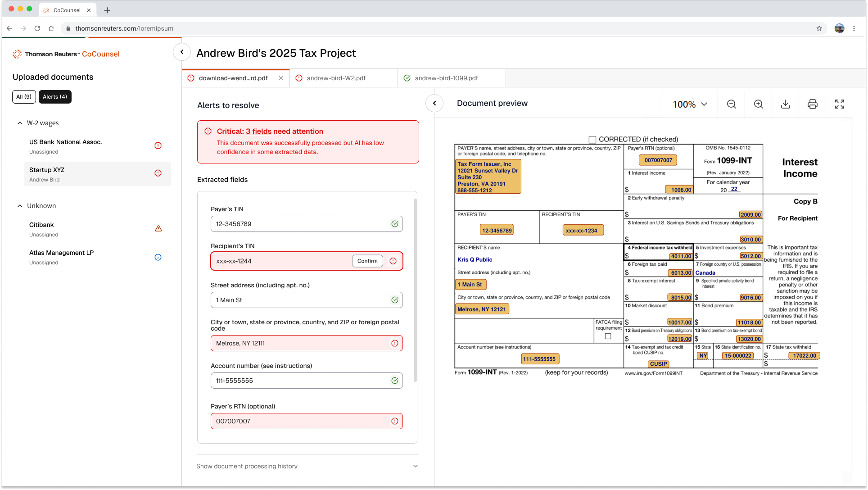Viewport: 868px width, 490px height.
Task: Zoom in on the document preview
Action: point(759,104)
